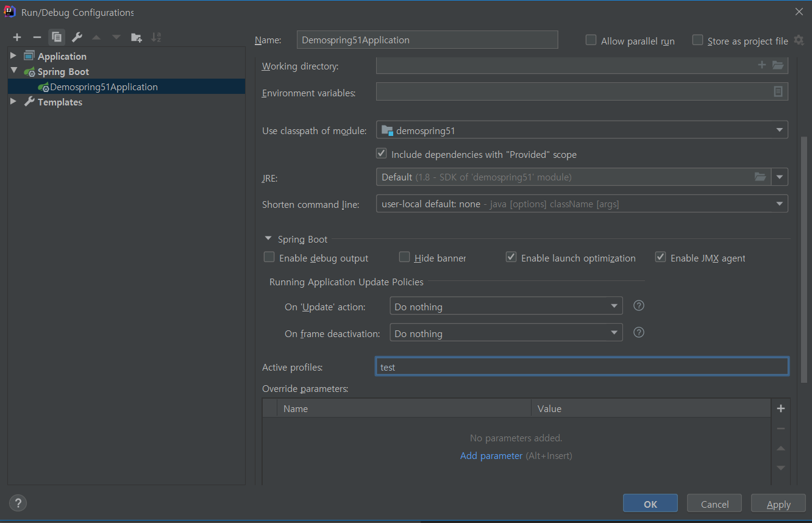The height and width of the screenshot is (523, 812).
Task: Expand the Templates tree node
Action: click(13, 101)
